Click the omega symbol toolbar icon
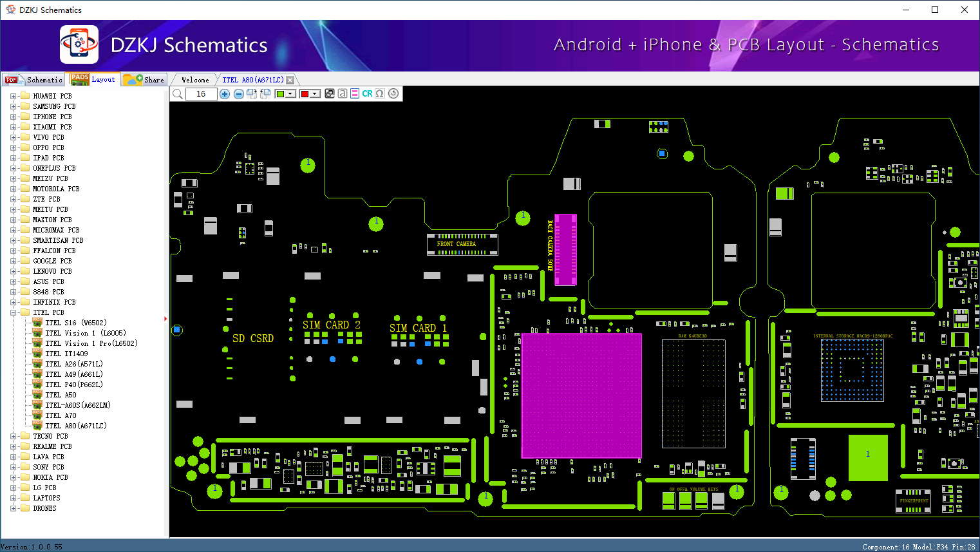This screenshot has width=980, height=552. 380,94
